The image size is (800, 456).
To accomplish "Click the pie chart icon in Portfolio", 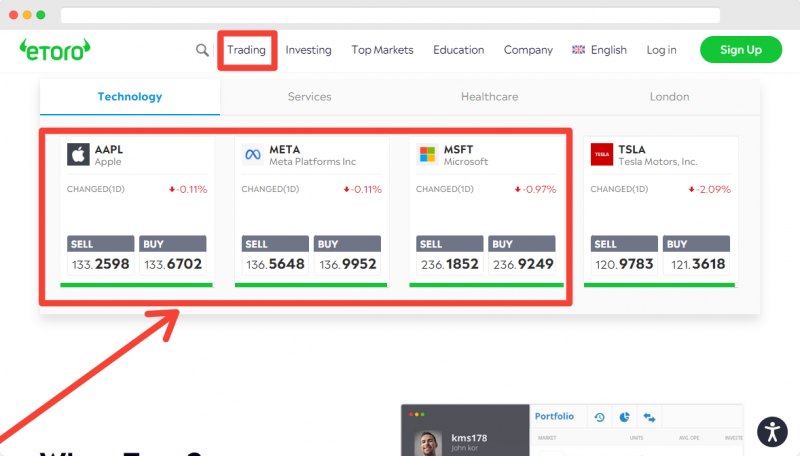I will pyautogui.click(x=624, y=417).
